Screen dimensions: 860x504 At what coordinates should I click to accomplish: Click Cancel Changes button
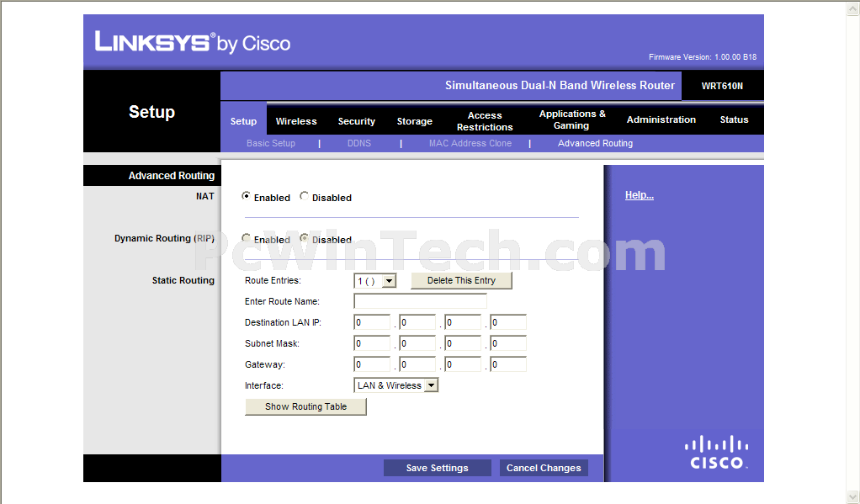coord(544,468)
